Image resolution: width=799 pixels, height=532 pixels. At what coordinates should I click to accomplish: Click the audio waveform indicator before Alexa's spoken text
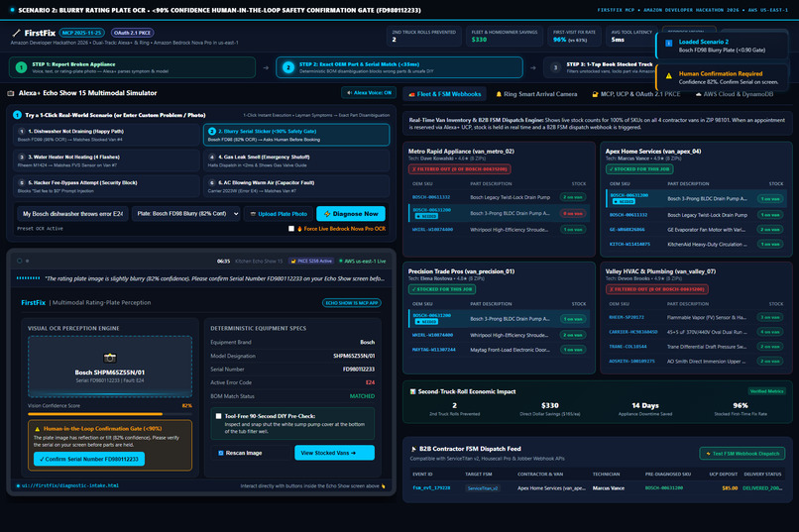[28, 278]
